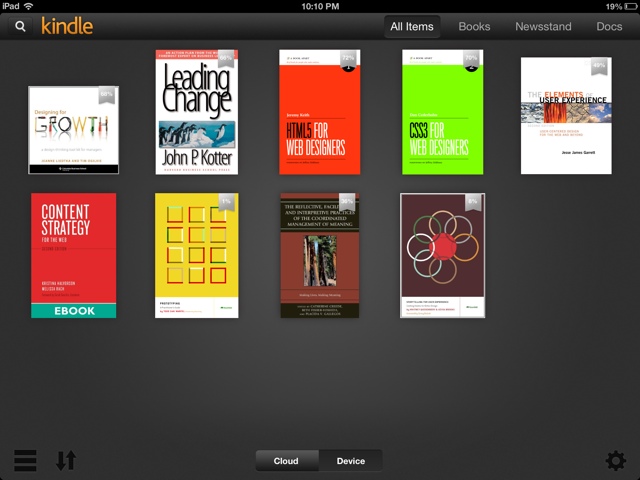Open Leading Change by John P. Kotter

click(197, 112)
